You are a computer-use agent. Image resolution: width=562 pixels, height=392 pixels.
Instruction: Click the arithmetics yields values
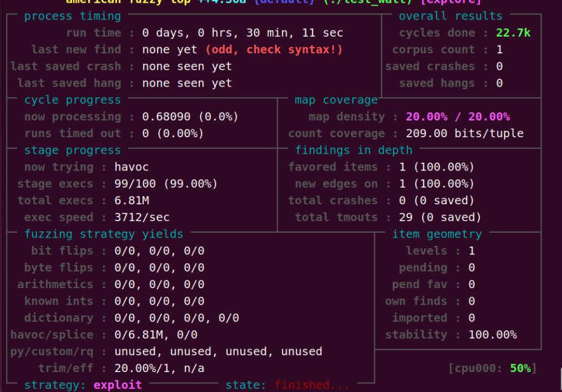tap(159, 284)
